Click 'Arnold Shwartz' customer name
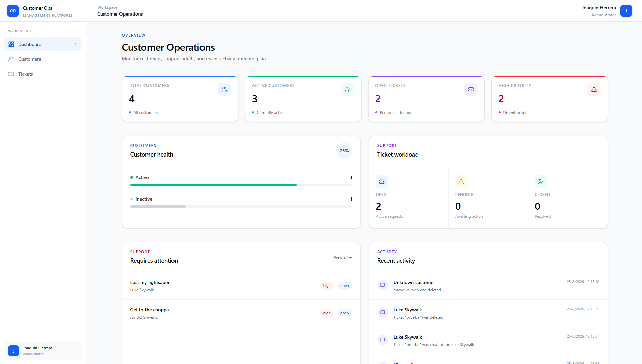 point(144,317)
